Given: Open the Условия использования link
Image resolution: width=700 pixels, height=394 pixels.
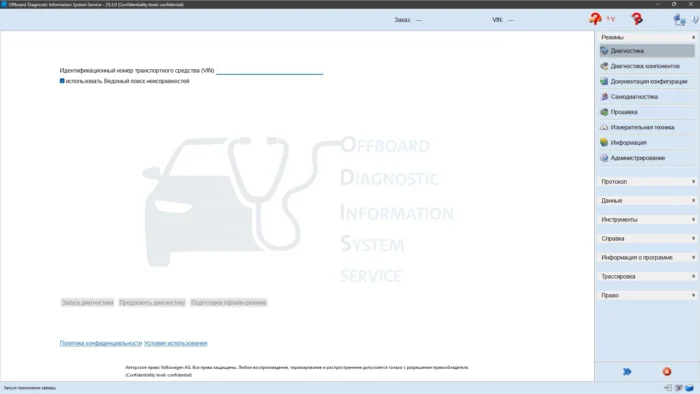Looking at the screenshot, I should tap(175, 343).
